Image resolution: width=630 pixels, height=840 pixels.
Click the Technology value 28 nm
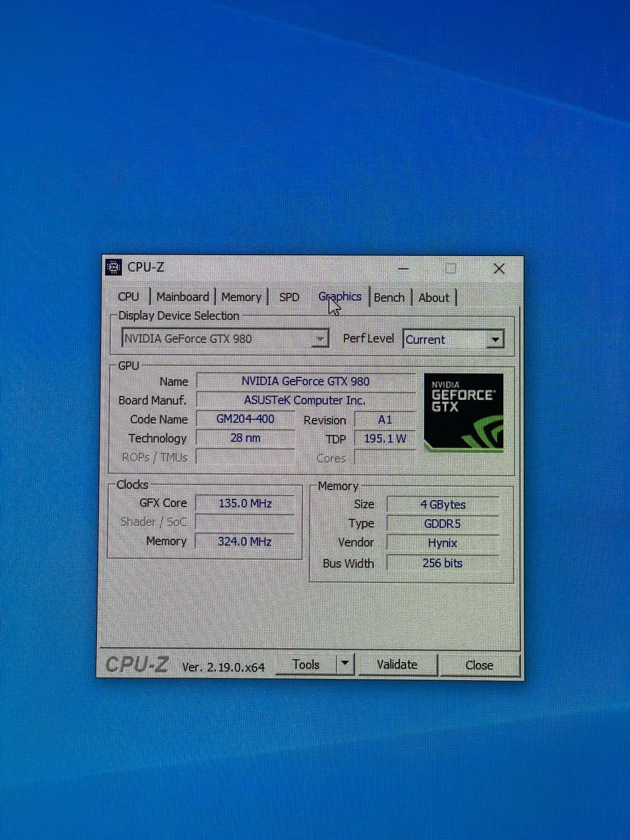(245, 438)
